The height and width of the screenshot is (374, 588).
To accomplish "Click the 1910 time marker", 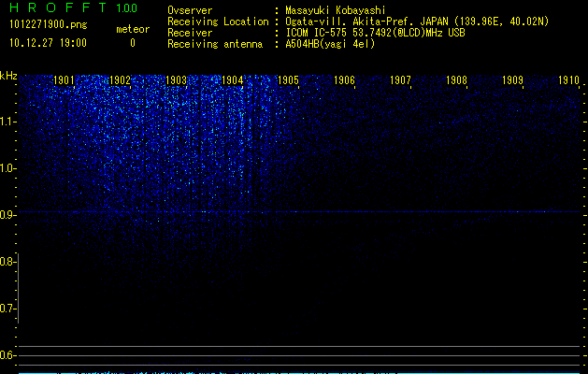I will click(569, 80).
